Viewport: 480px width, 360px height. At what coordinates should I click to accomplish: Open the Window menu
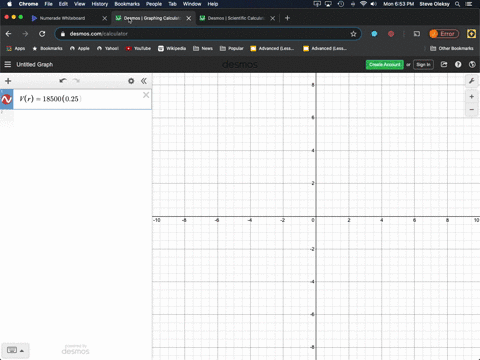(x=192, y=4)
